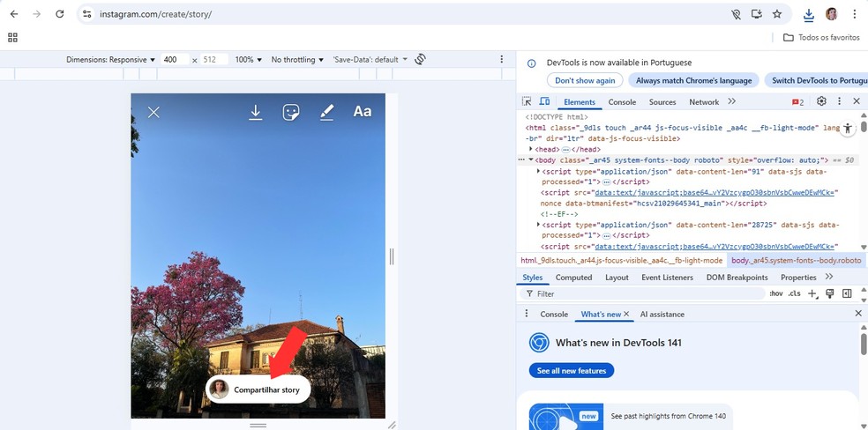Show more DevTools tabs chevron

coord(732,101)
